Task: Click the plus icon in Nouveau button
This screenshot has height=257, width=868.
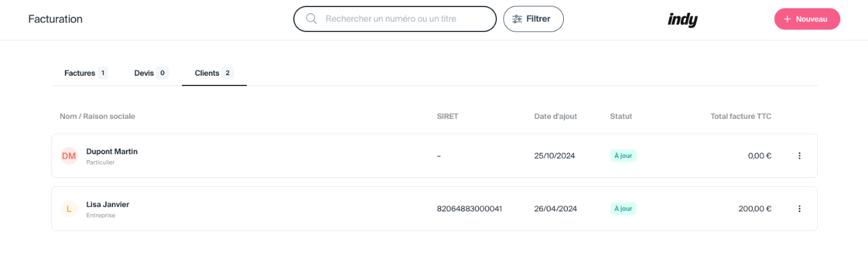Action: (787, 19)
